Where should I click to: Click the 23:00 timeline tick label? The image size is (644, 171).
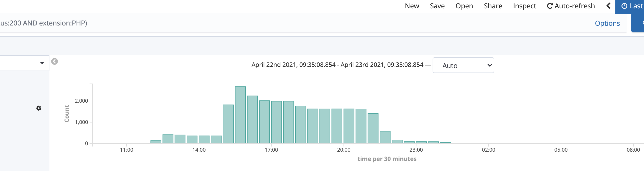tap(416, 150)
